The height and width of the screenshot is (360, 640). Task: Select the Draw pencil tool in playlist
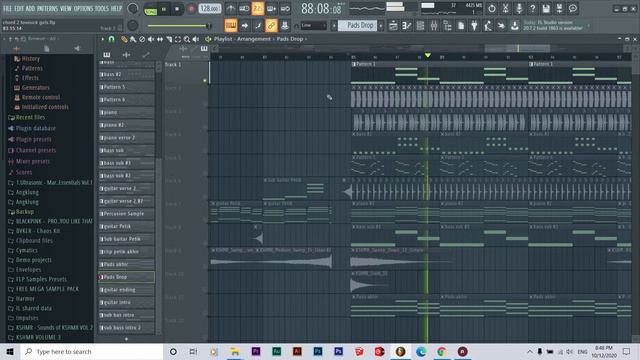124,39
